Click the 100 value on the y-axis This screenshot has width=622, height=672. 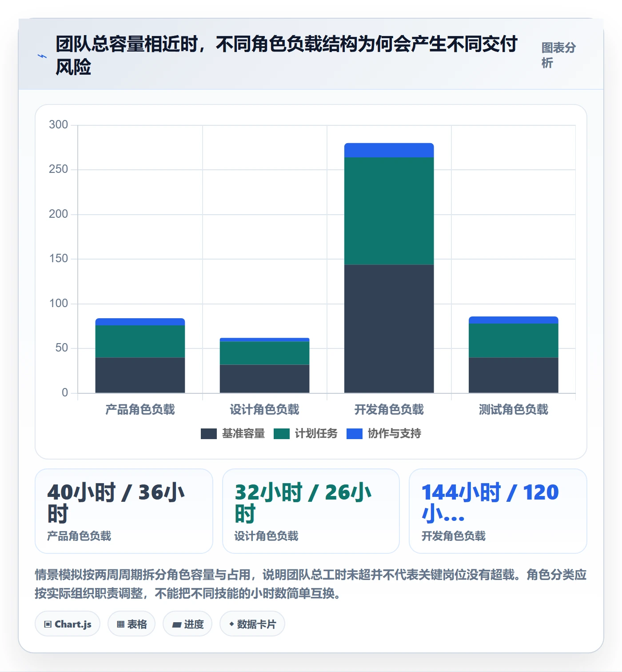pos(59,303)
